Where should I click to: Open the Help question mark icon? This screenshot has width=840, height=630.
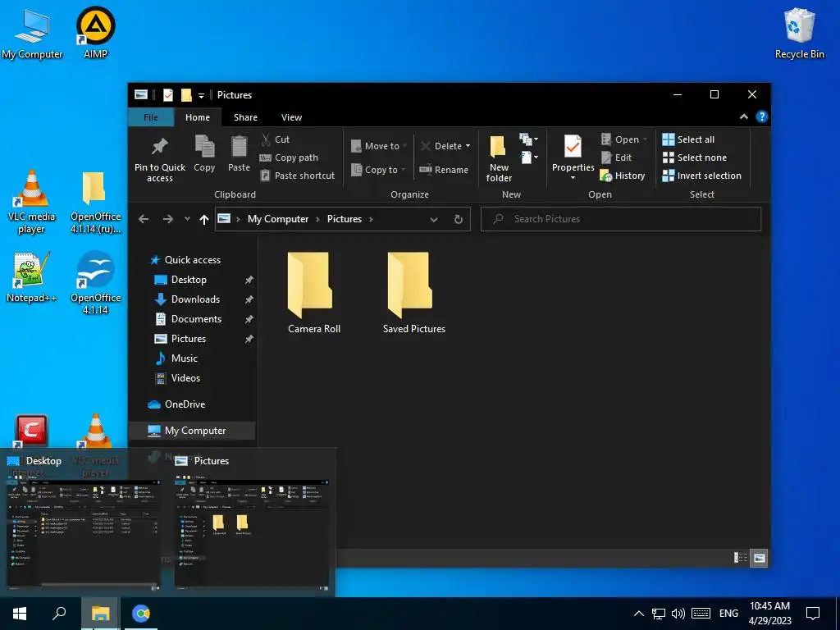click(762, 116)
